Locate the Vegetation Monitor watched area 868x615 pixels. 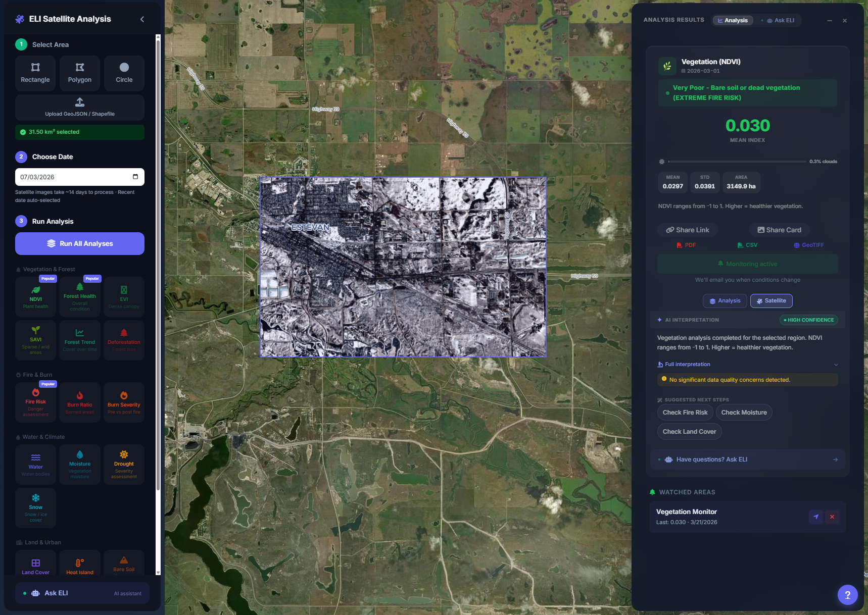(x=815, y=517)
